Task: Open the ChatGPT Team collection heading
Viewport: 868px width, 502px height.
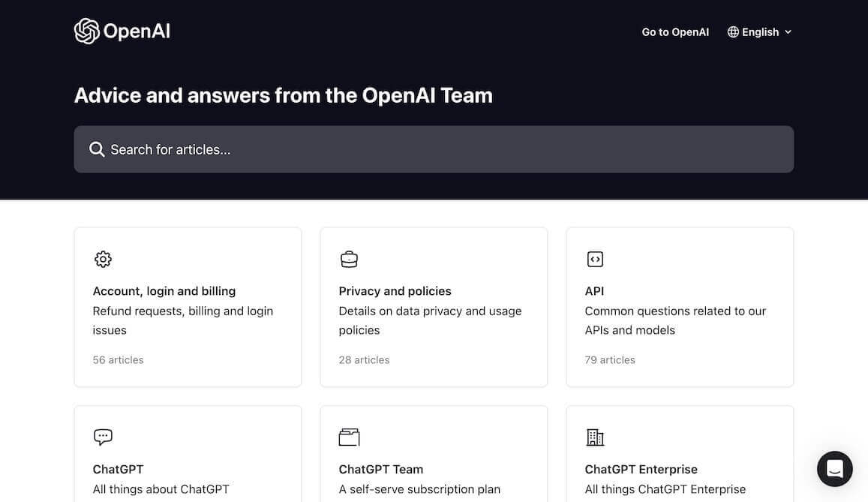Action: (381, 469)
